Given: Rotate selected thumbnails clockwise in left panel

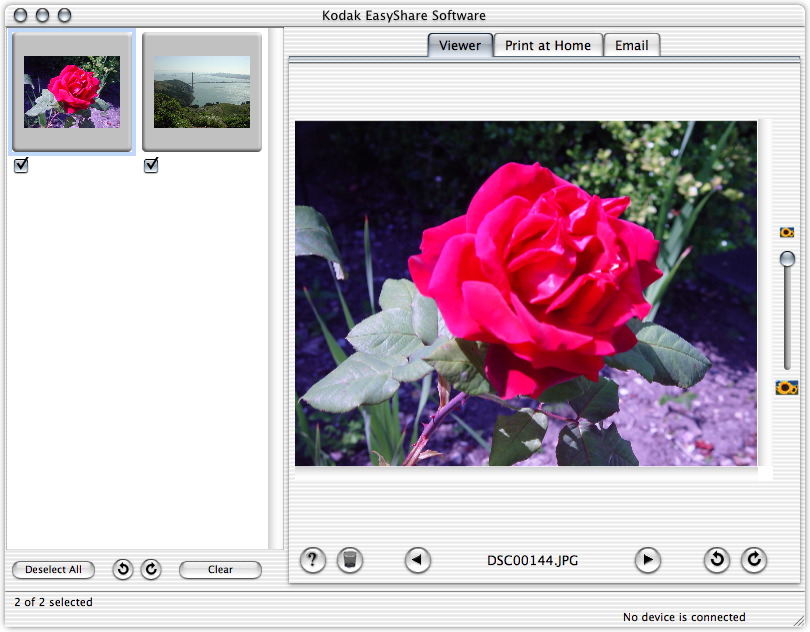Looking at the screenshot, I should pos(151,569).
